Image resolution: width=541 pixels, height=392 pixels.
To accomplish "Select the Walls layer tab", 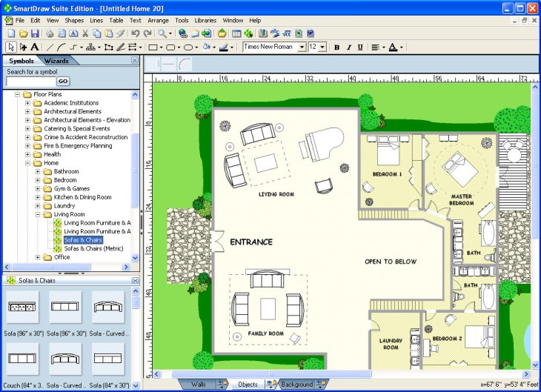I will [199, 385].
